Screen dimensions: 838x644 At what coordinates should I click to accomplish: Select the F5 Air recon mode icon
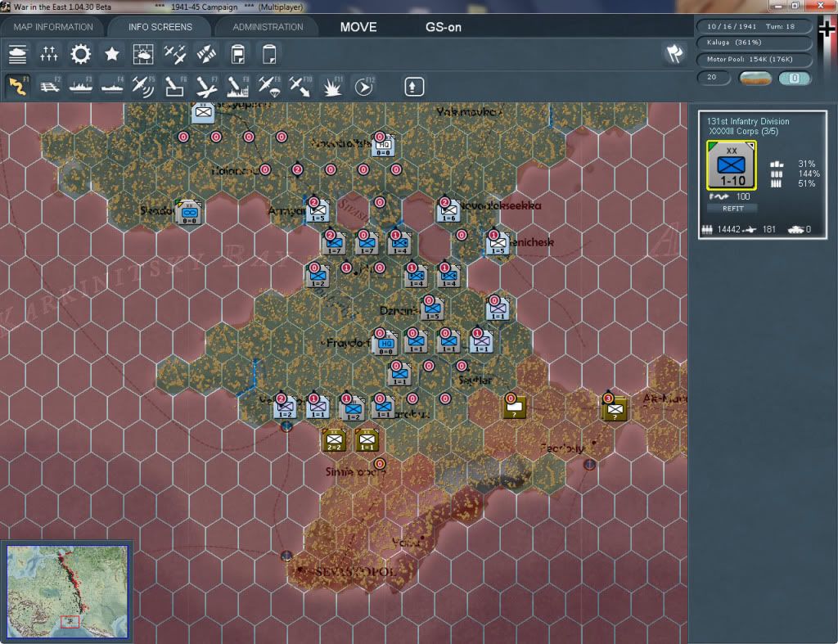click(143, 87)
